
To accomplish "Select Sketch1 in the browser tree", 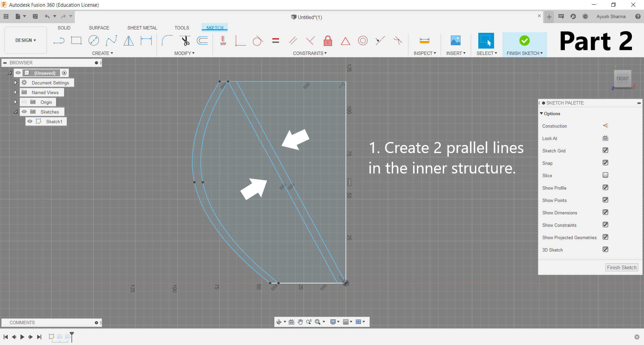I will tap(54, 122).
